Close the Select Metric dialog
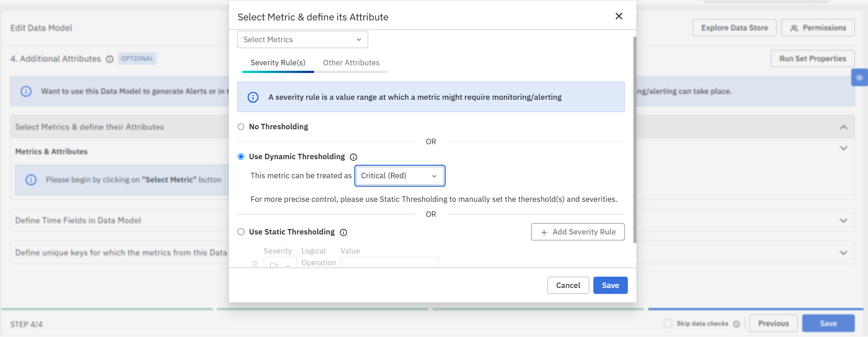Viewport: 868px width, 337px height. (x=618, y=16)
